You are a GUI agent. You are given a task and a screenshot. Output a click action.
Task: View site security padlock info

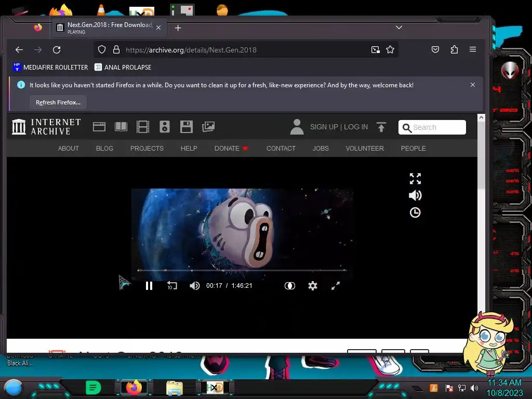(x=116, y=49)
